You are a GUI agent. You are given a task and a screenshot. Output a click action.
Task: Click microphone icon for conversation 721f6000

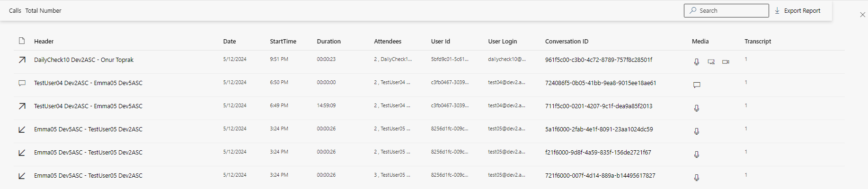(x=697, y=178)
